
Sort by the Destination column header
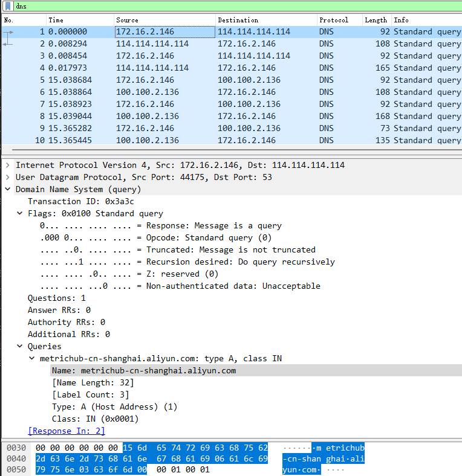click(266, 20)
